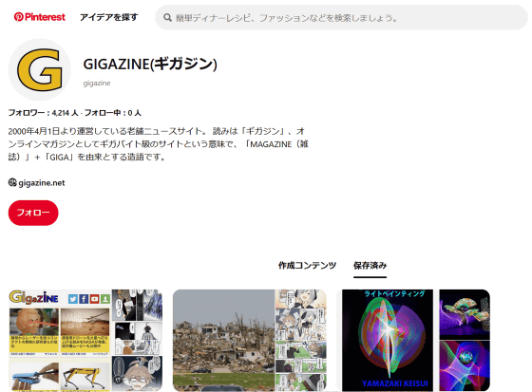Click the GIGAZINE(ギガジン) profile name
Viewport: 532px width, 392px height.
coord(150,64)
